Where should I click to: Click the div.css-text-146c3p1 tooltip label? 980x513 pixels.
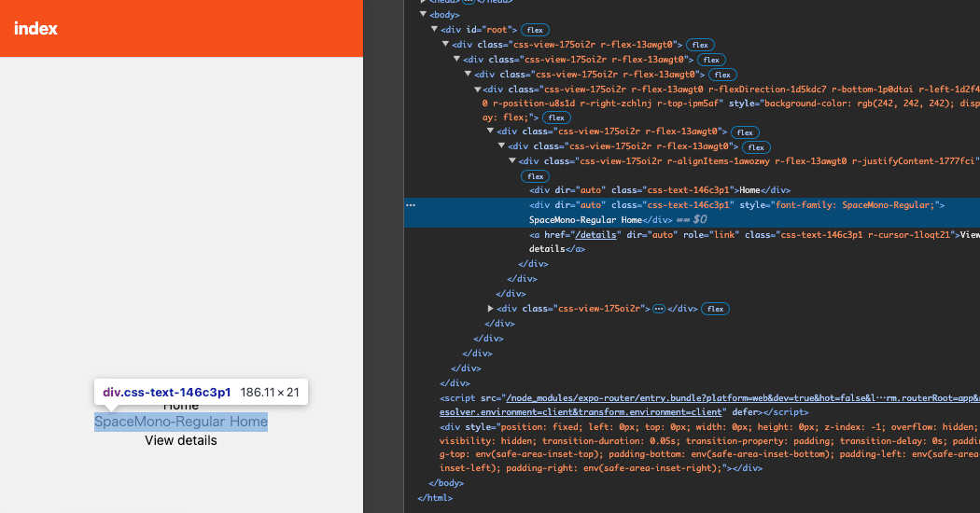tap(167, 393)
